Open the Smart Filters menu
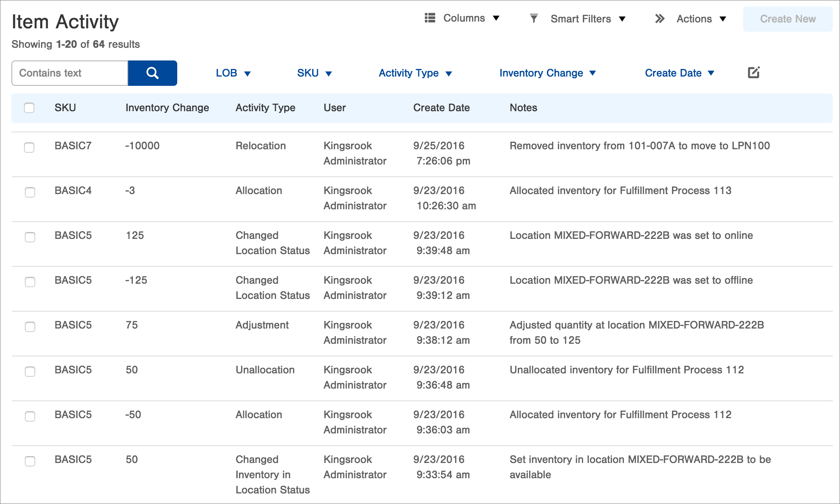The image size is (840, 504). 587,19
